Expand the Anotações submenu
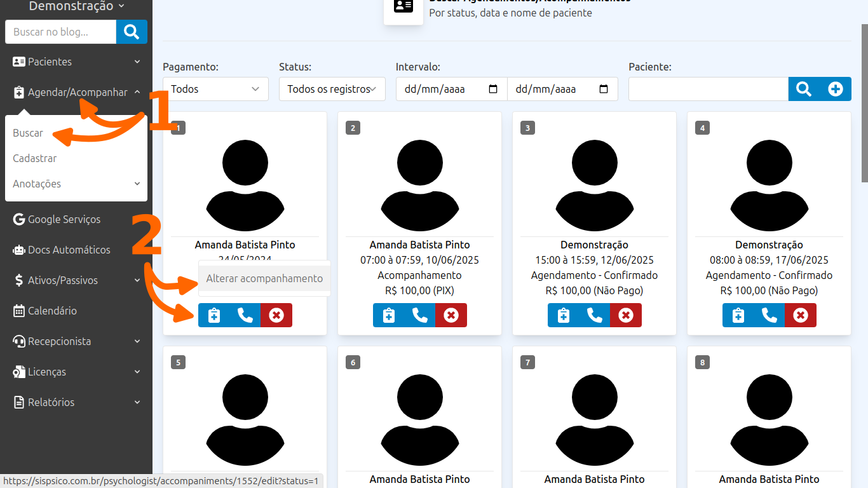Image resolution: width=868 pixels, height=488 pixels. point(76,184)
